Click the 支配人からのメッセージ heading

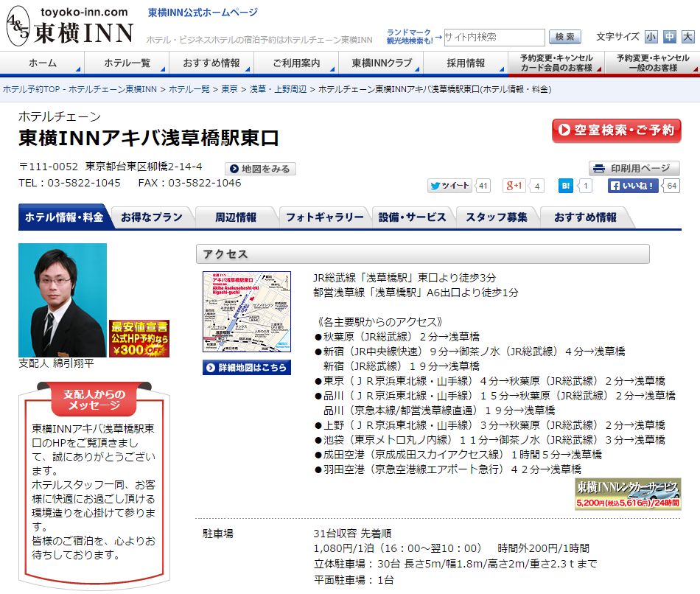click(x=94, y=399)
